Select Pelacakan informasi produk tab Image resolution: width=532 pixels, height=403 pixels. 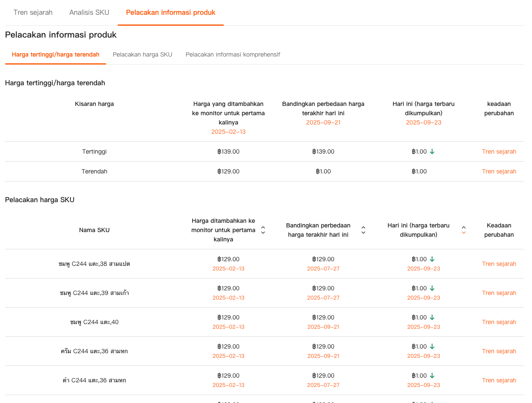171,13
